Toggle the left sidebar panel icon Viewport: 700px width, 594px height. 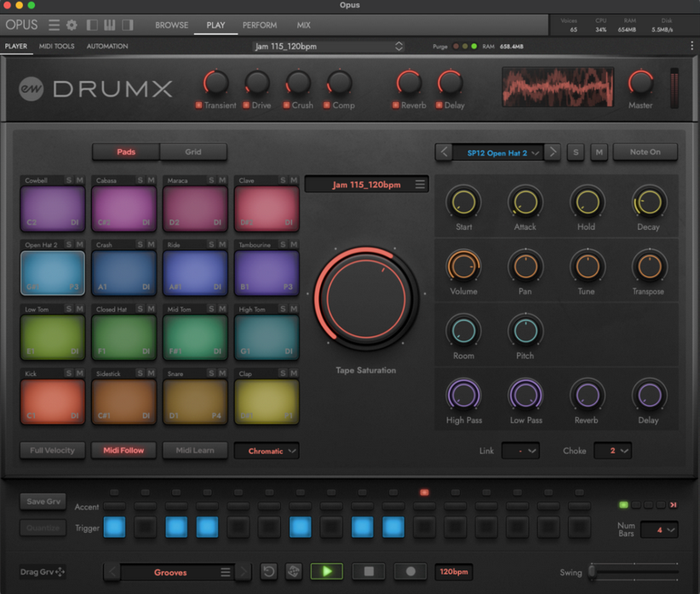pyautogui.click(x=92, y=25)
